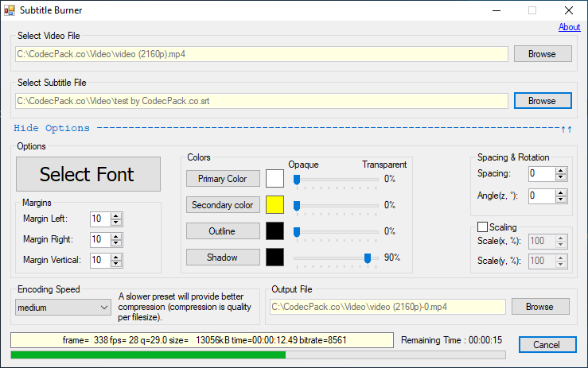Image resolution: width=588 pixels, height=368 pixels.
Task: Collapse options using the Hide Options arrows
Action: tap(567, 129)
